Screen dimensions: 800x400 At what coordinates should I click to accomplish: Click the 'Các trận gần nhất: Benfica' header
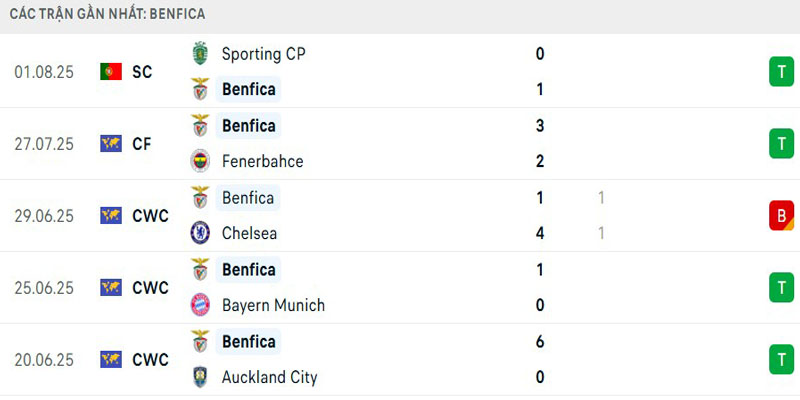pos(108,15)
